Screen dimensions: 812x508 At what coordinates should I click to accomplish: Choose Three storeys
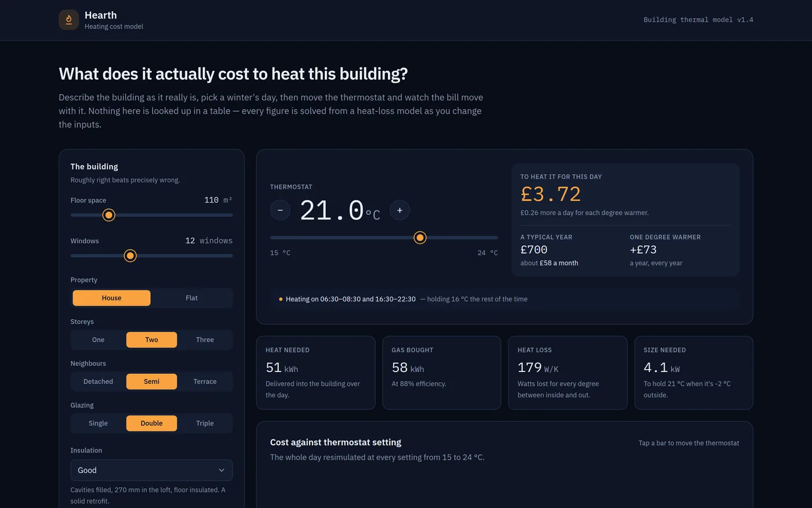coord(205,340)
